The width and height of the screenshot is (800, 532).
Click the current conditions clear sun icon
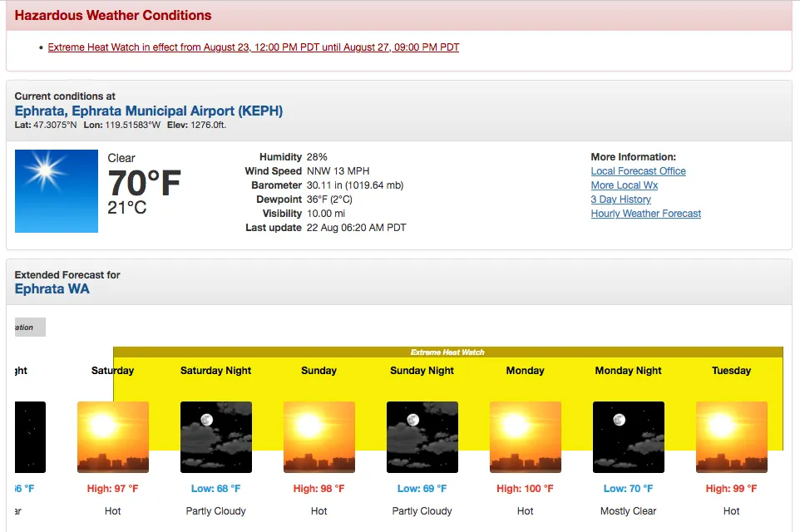coord(57,191)
